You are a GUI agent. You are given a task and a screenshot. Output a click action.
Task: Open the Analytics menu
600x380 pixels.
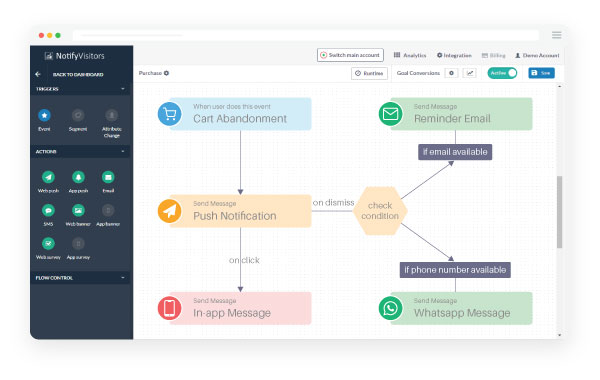410,55
